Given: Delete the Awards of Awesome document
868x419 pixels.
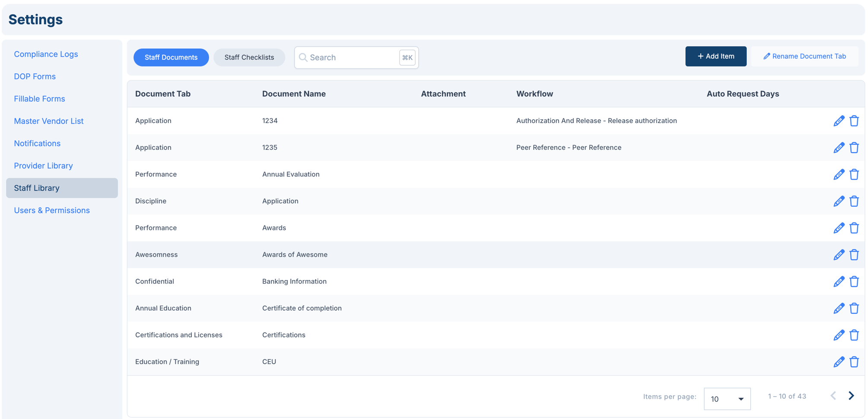Looking at the screenshot, I should [x=854, y=255].
